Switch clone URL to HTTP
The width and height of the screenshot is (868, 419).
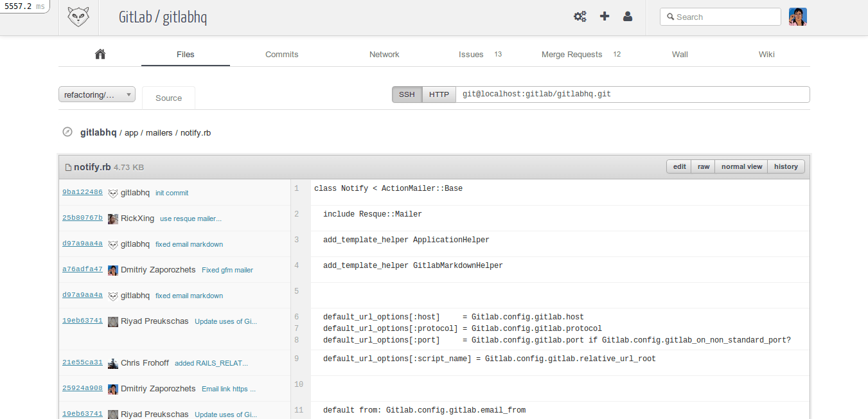tap(439, 94)
